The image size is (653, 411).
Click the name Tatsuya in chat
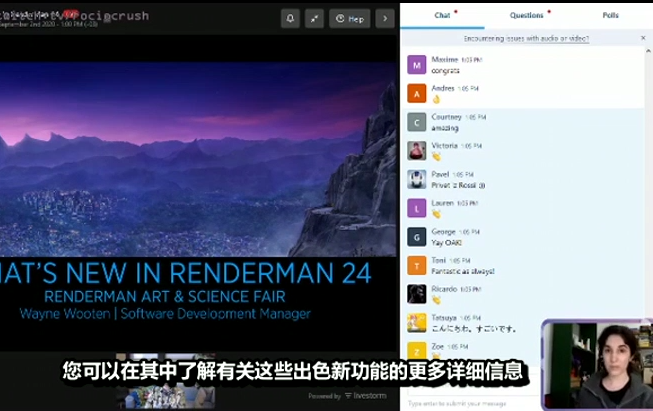click(x=444, y=318)
